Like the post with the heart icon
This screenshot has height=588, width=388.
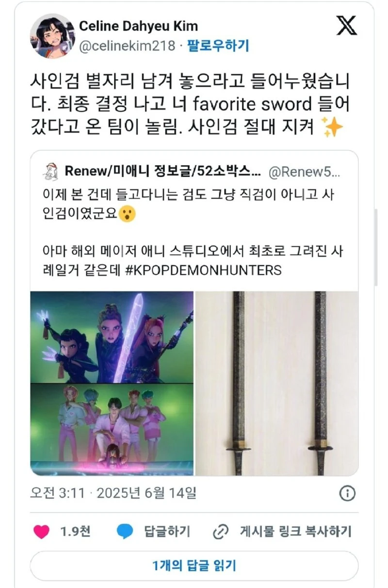point(42,532)
